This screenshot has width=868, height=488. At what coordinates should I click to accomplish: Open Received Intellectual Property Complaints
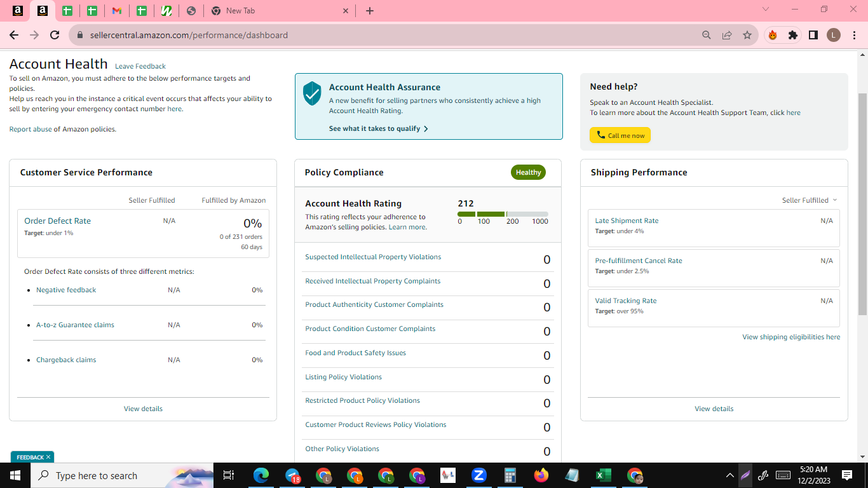(373, 281)
